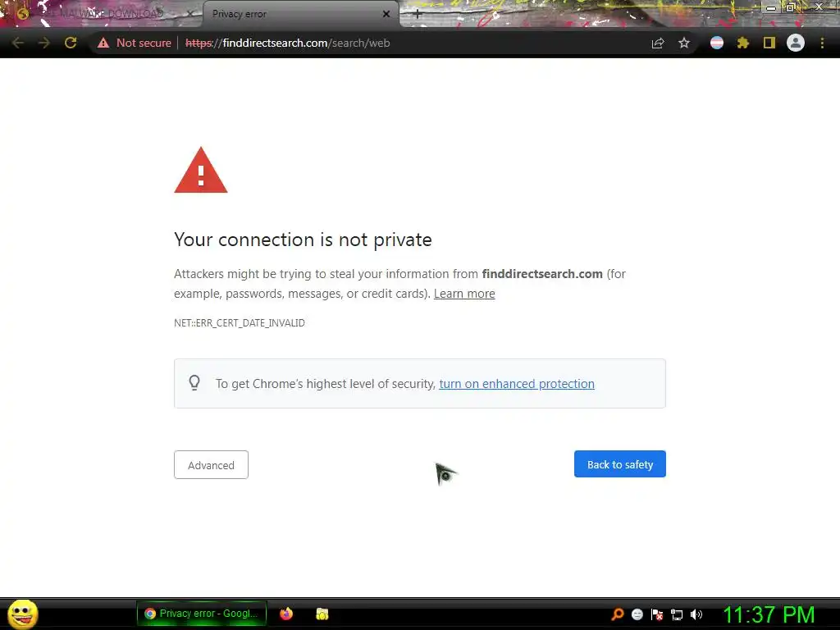This screenshot has width=840, height=630.
Task: Open the smiley face start button
Action: [x=22, y=614]
